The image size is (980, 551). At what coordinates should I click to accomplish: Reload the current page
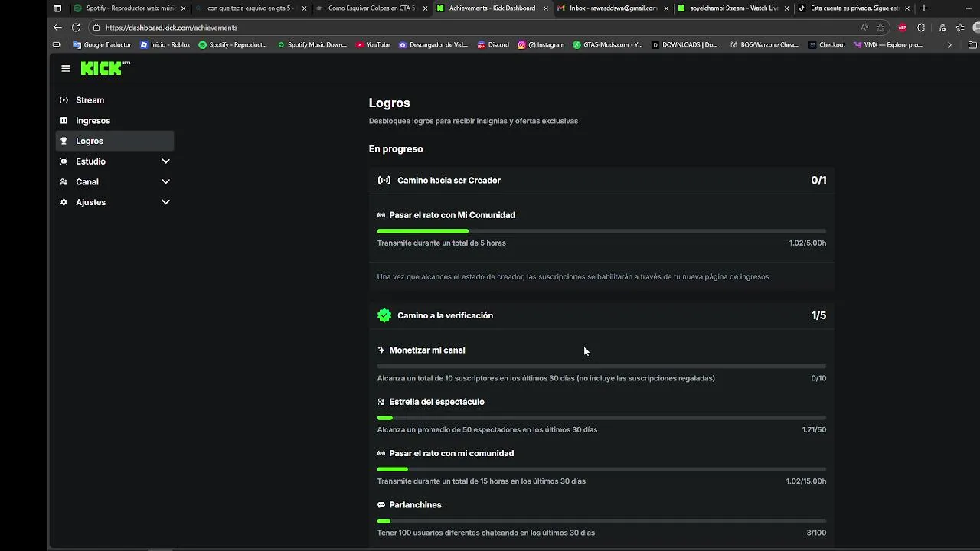pyautogui.click(x=76, y=28)
